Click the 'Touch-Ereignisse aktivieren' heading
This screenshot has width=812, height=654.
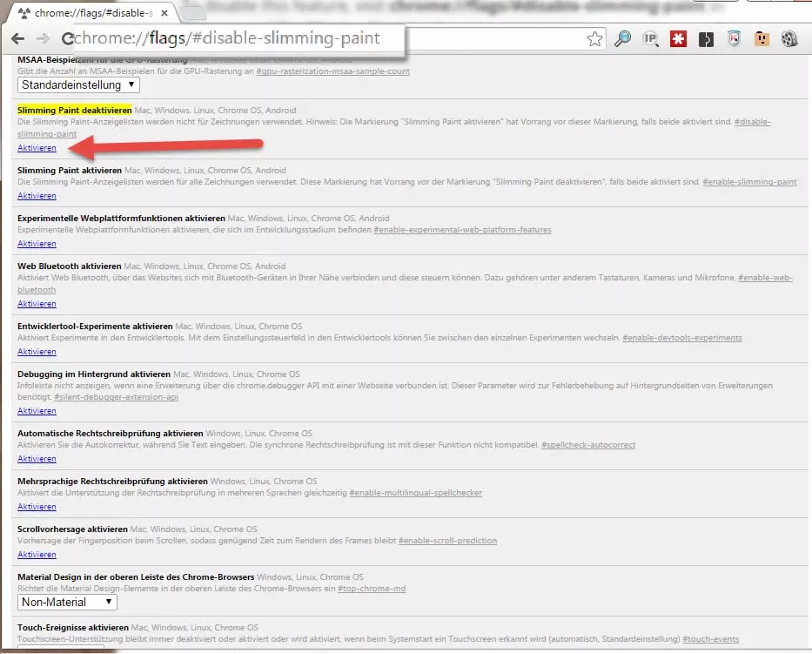tap(73, 628)
